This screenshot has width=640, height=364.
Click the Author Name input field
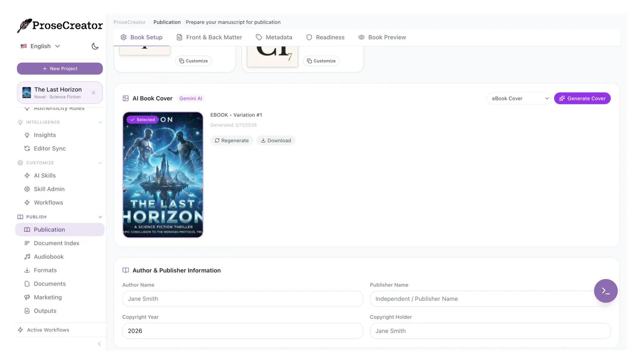(242, 298)
